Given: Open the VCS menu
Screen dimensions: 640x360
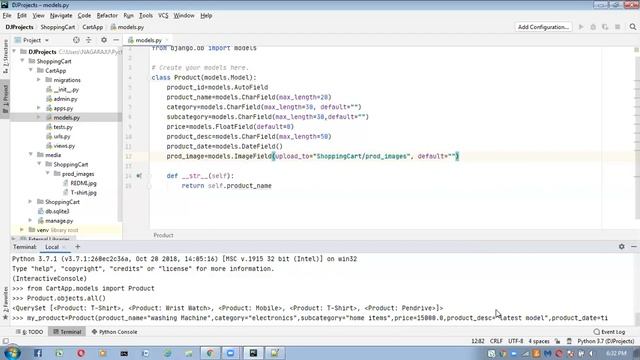Looking at the screenshot, I should 163,16.
